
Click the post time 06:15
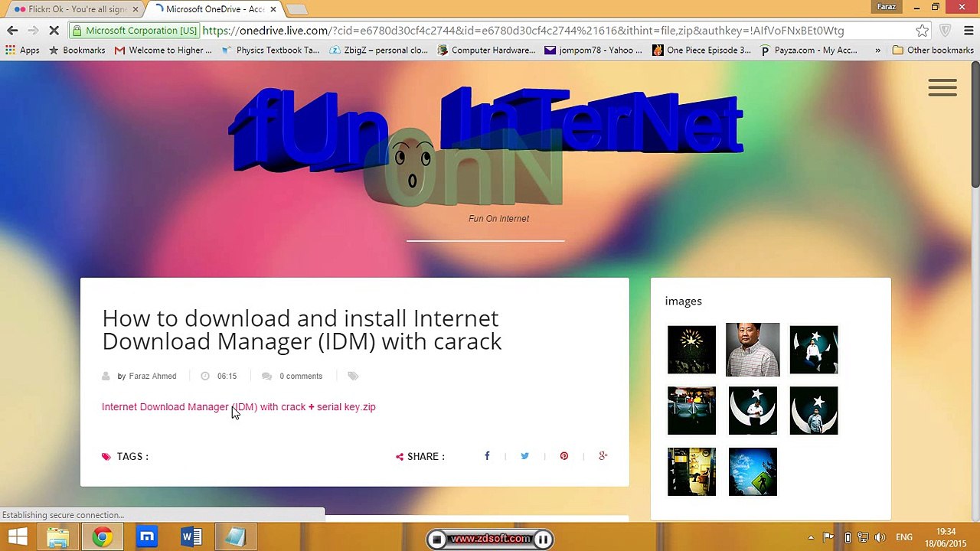pos(227,376)
